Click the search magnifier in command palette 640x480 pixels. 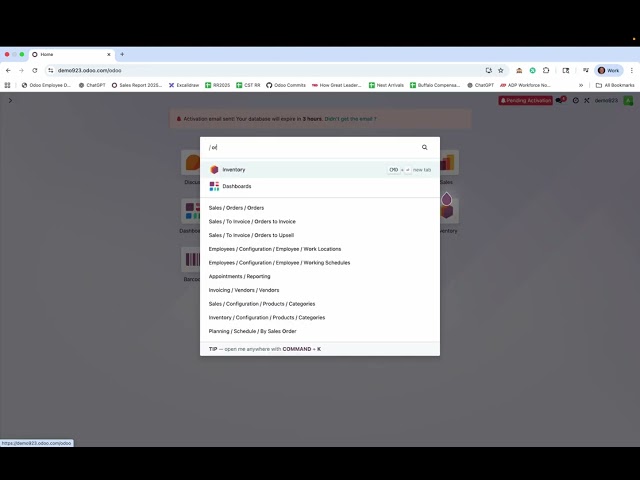pyautogui.click(x=424, y=147)
